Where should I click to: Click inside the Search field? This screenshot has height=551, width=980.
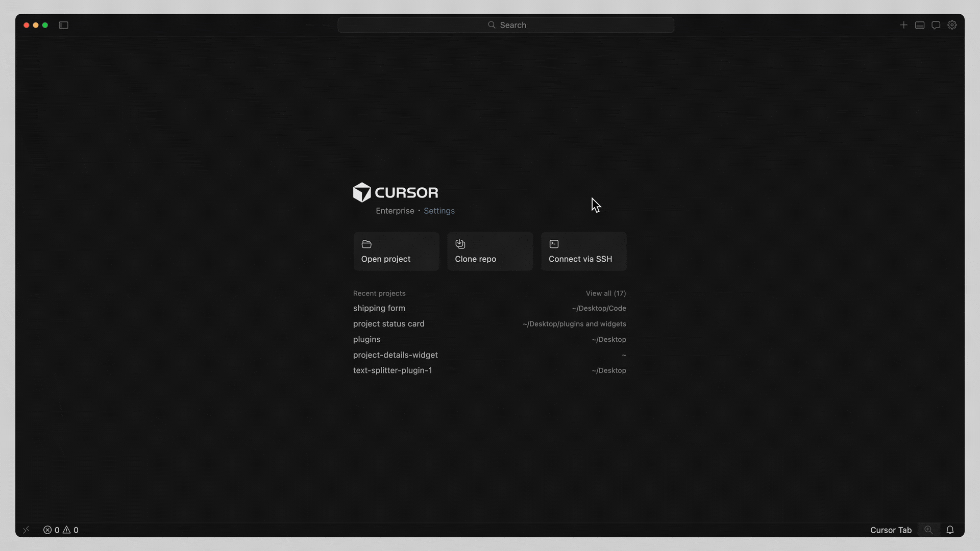coord(506,24)
